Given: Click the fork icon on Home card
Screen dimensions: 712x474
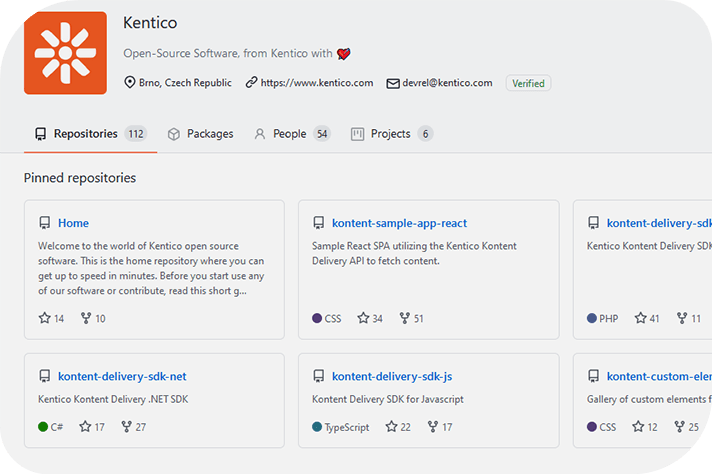Looking at the screenshot, I should click(x=86, y=318).
